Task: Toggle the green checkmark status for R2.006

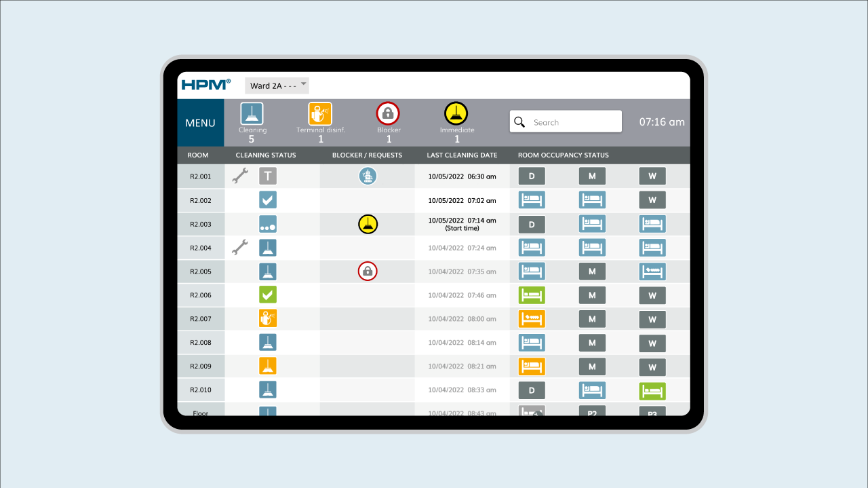Action: pos(268,295)
